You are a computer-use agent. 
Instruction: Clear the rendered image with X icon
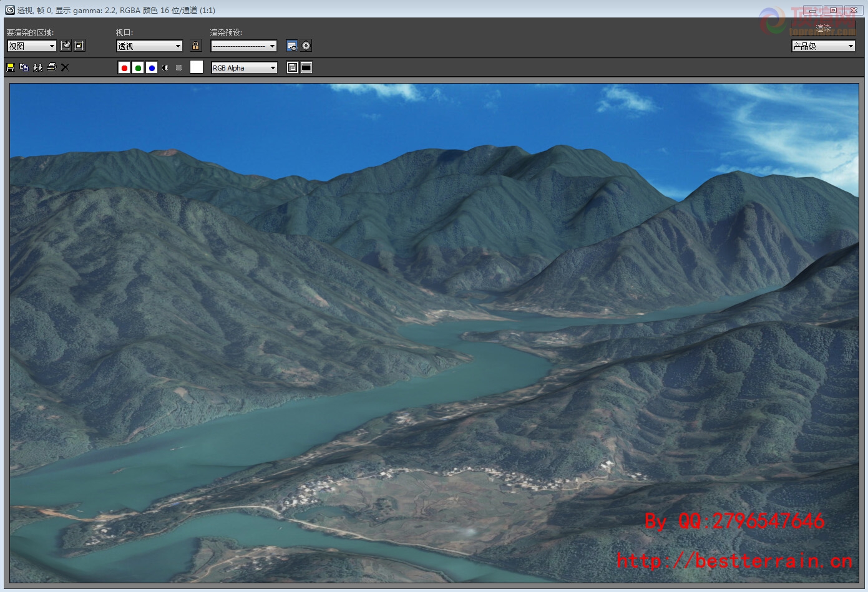(x=65, y=67)
